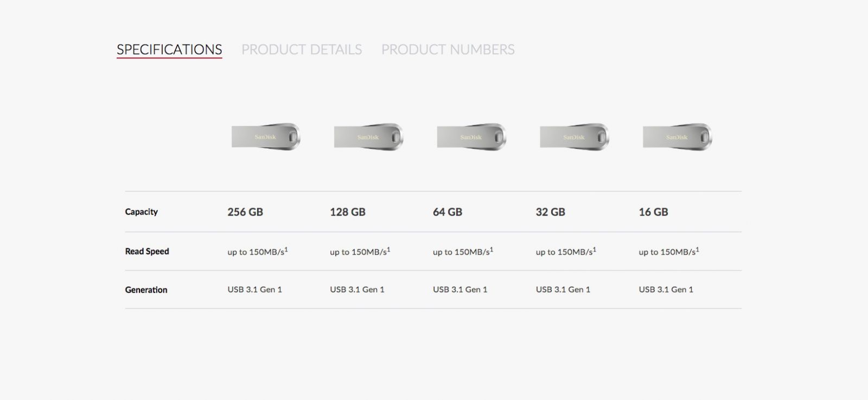Click the read speed under 16 GB
This screenshot has width=868, height=400.
tap(668, 252)
